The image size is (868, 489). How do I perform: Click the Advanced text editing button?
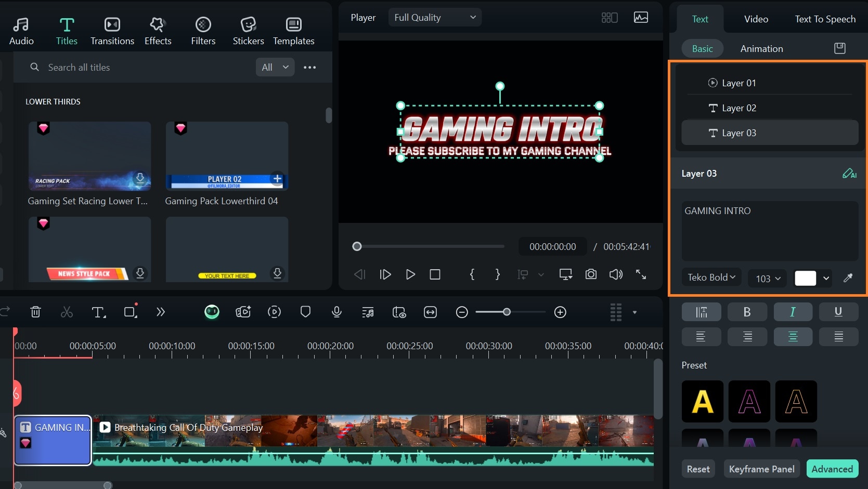(832, 469)
